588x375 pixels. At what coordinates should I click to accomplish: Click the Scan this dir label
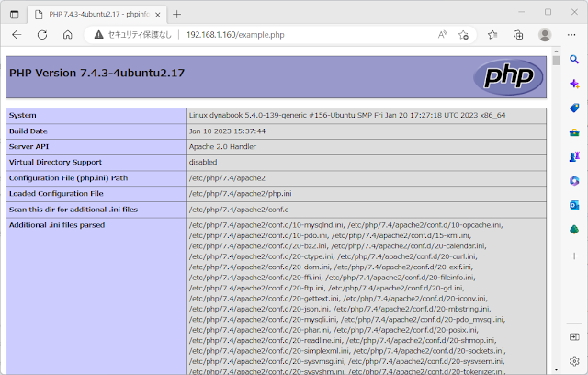(73, 210)
